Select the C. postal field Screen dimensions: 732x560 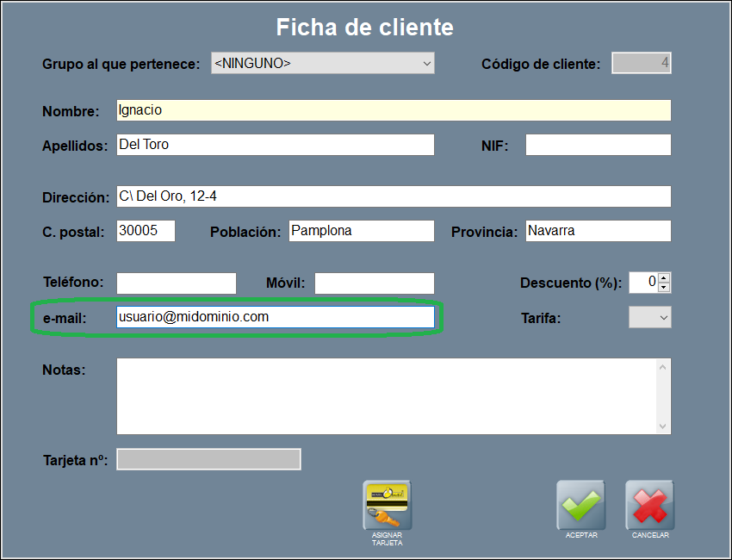146,231
